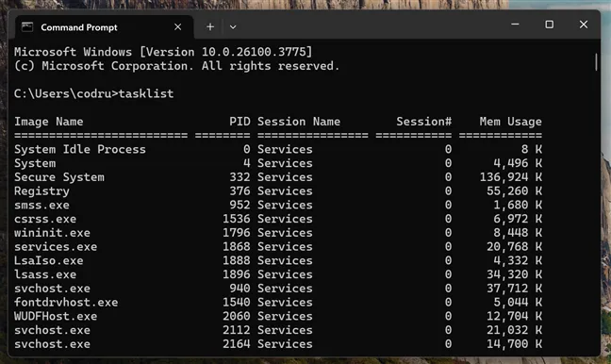Close the Command Prompt tab

click(x=177, y=27)
